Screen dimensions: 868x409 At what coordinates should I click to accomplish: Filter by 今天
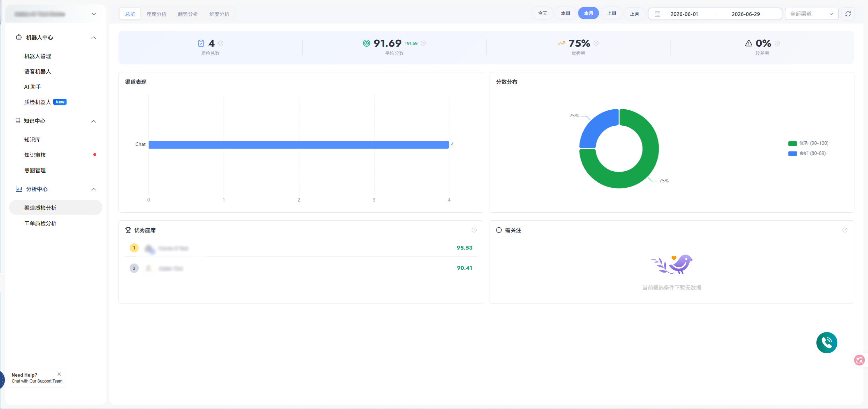tap(543, 13)
